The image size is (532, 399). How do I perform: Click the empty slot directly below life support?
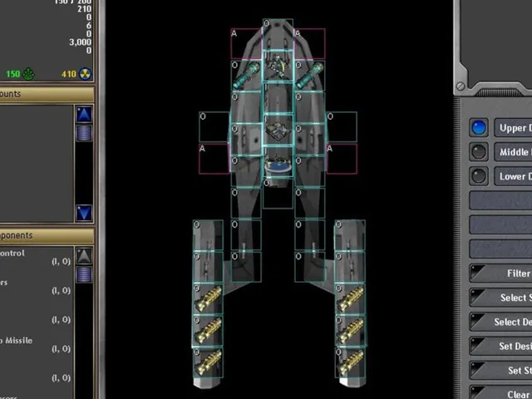coord(278,194)
